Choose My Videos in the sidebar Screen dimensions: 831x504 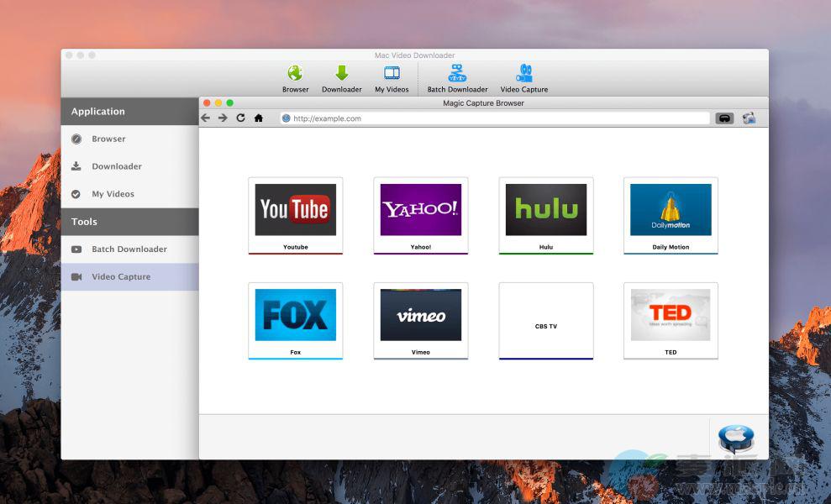113,194
